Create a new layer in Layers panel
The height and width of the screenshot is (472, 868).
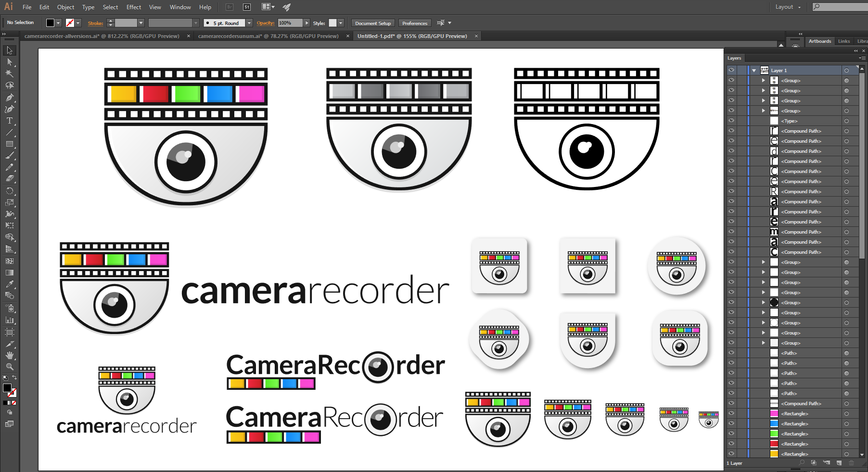(x=839, y=463)
